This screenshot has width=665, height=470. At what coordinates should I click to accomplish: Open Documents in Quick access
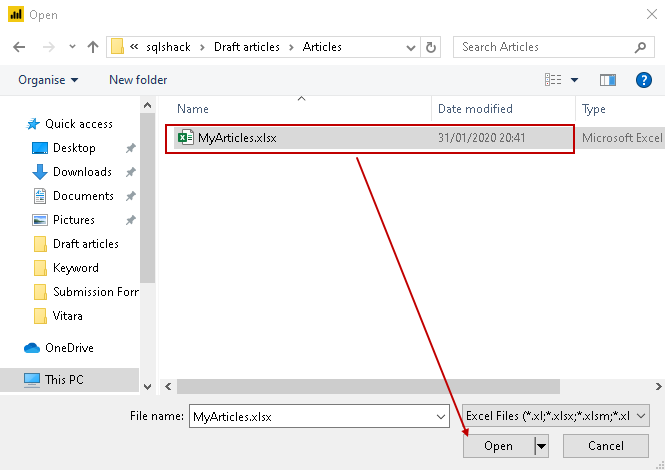point(83,196)
